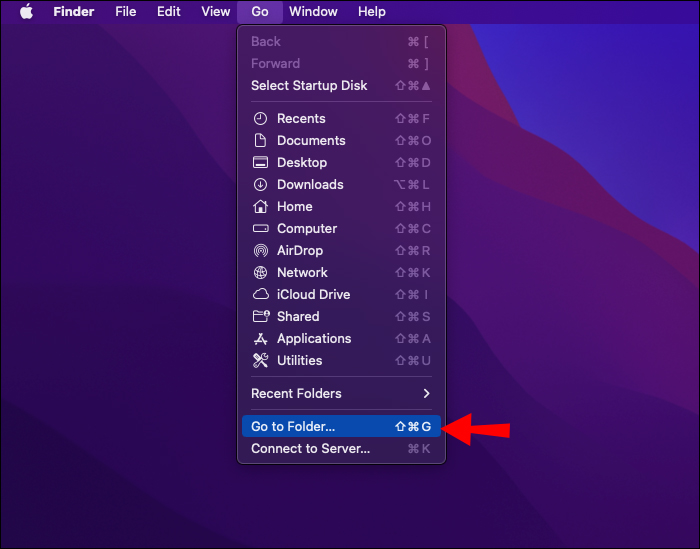700x549 pixels.
Task: Choose Go to Folder… entry
Action: pos(342,426)
